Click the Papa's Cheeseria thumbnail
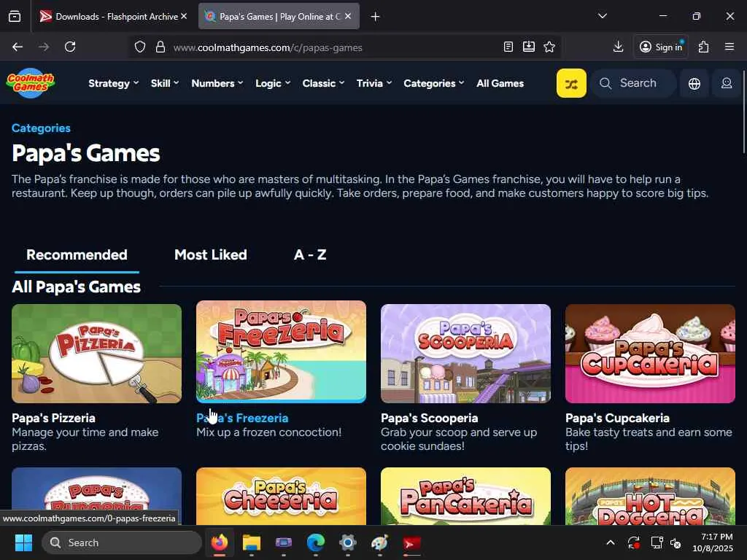The image size is (747, 560). (281, 496)
